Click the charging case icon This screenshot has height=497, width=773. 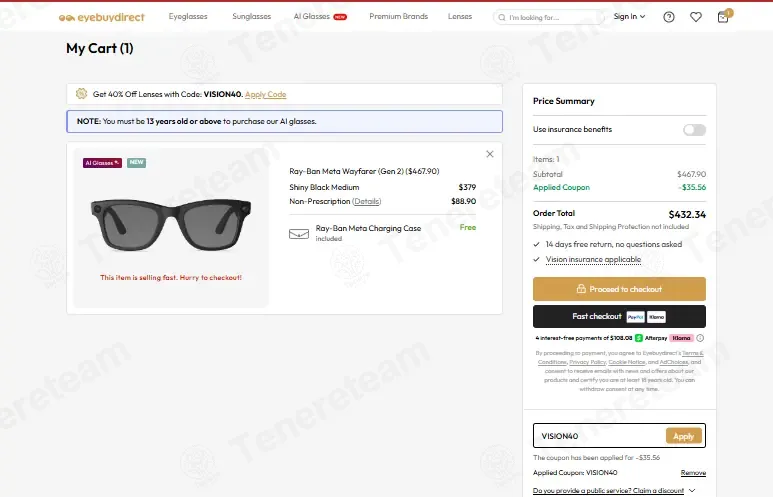click(x=299, y=234)
